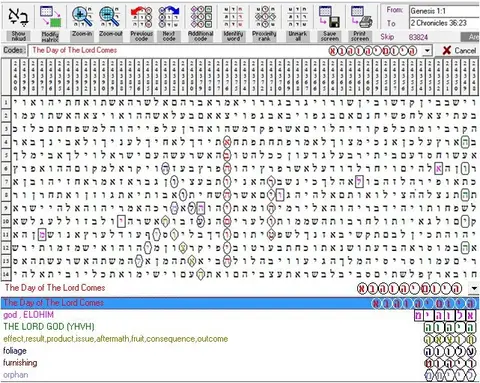Click the Show nikud icon

pyautogui.click(x=18, y=17)
